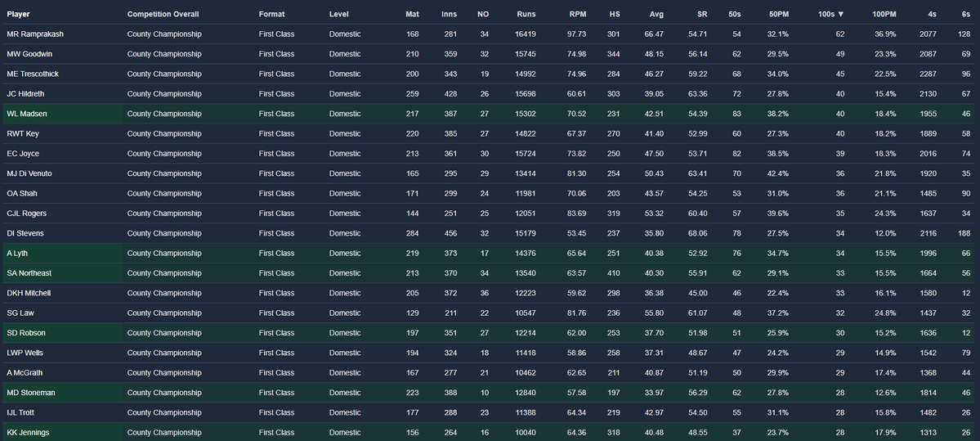Screen dimensions: 980x441
Task: Click the highest score value 344
Action: pos(614,54)
